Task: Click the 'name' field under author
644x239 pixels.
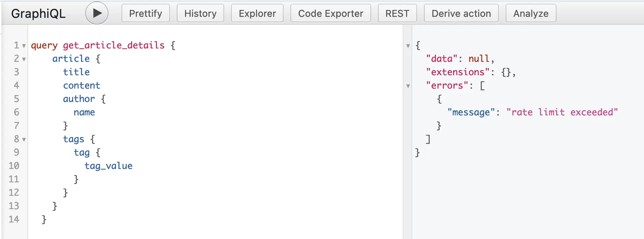Action: (84, 112)
